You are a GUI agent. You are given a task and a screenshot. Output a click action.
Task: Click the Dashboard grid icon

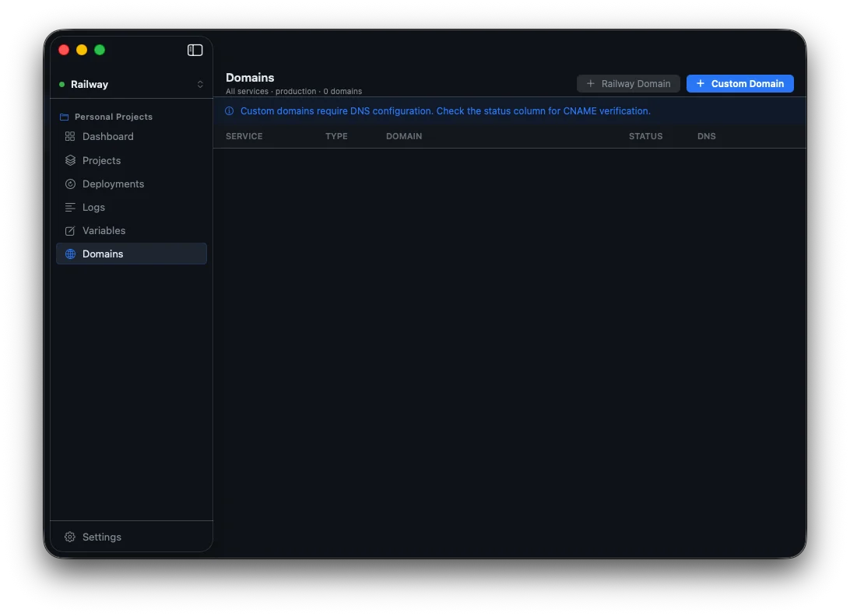[x=69, y=136]
